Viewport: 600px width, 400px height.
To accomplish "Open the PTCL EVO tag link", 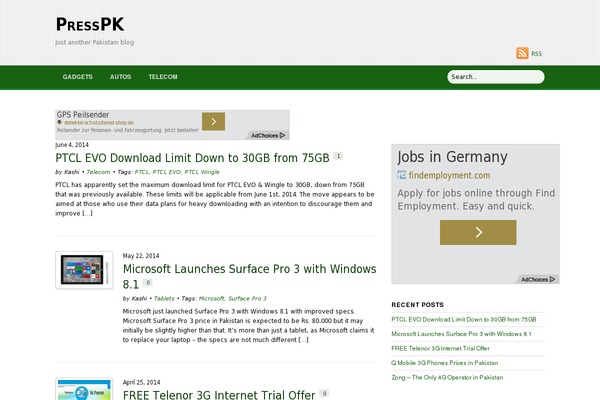I will (166, 172).
